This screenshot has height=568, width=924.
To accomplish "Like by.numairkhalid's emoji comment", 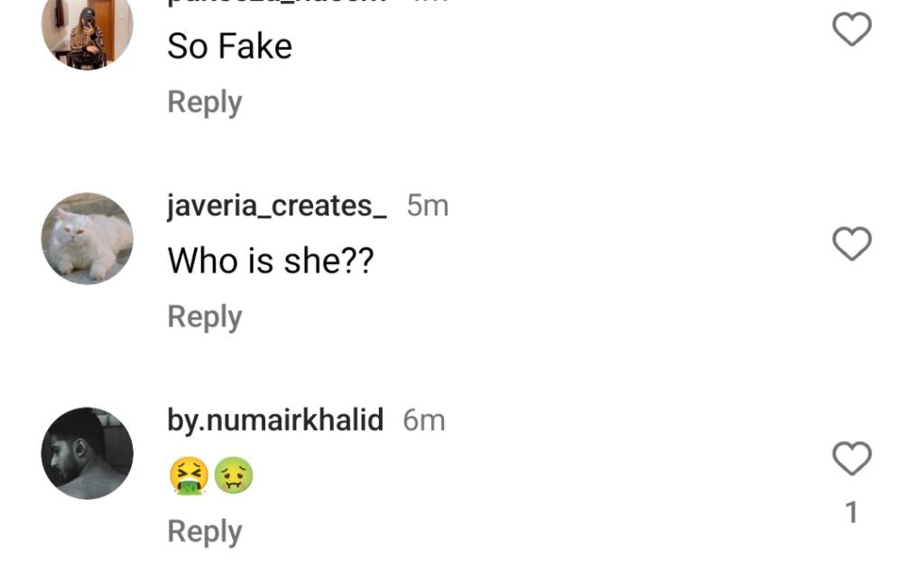I will click(851, 459).
